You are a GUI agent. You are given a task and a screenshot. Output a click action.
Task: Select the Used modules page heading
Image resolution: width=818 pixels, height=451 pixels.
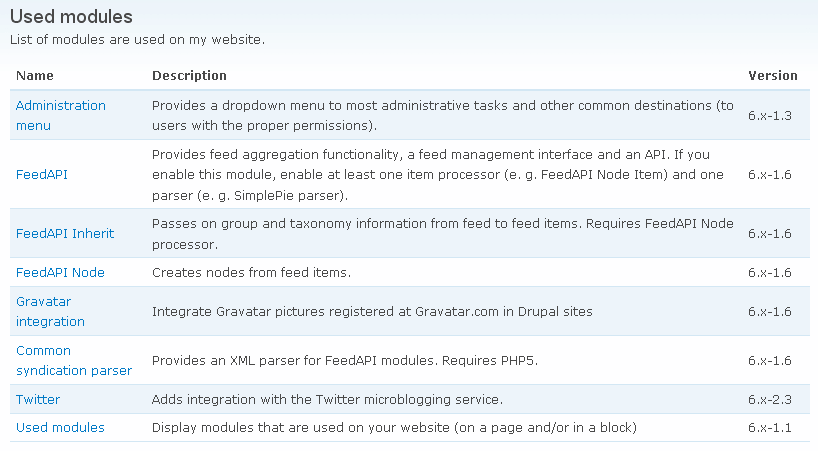coord(71,17)
